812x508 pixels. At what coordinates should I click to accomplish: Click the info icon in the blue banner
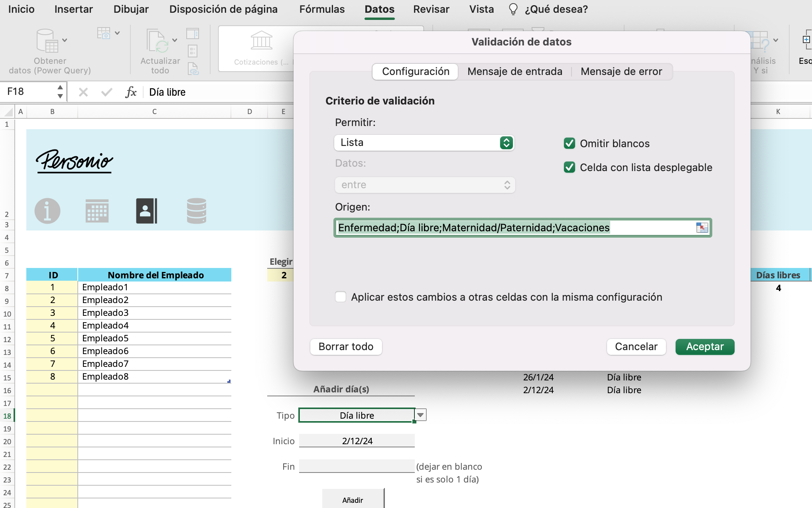(x=47, y=211)
